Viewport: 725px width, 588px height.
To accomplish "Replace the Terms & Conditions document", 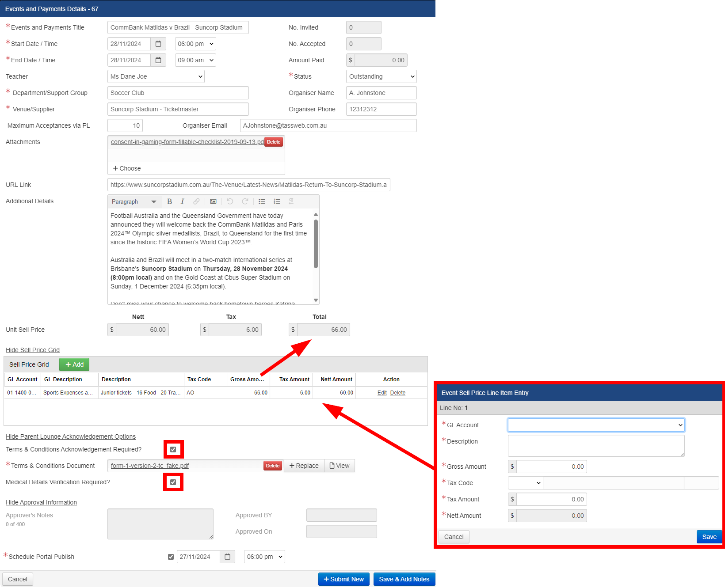I will coord(304,466).
